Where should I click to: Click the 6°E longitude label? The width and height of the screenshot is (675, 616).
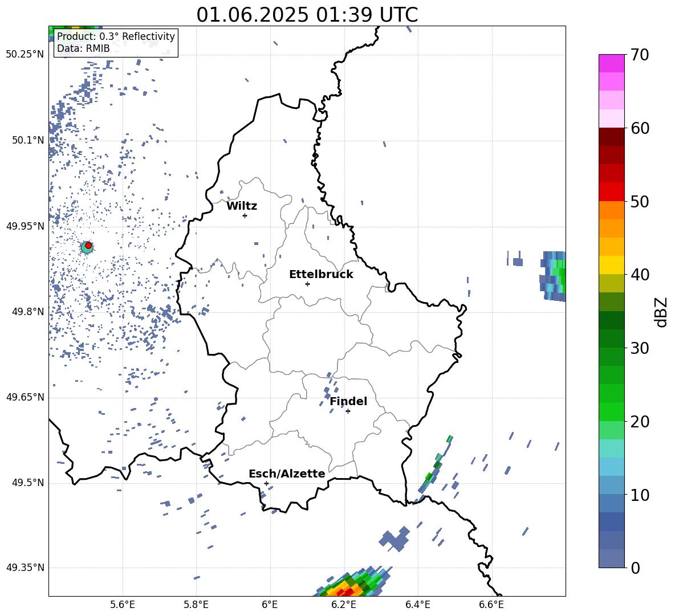(x=270, y=605)
